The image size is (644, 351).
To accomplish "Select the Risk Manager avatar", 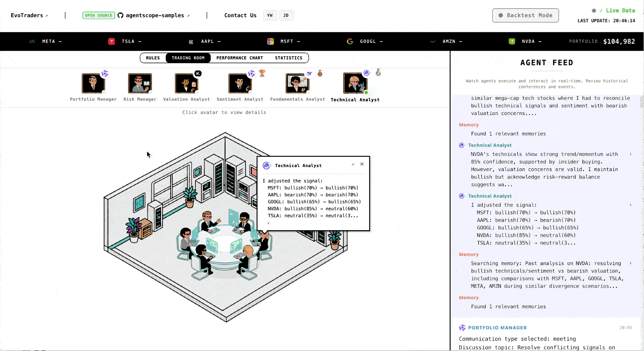I will [x=140, y=83].
